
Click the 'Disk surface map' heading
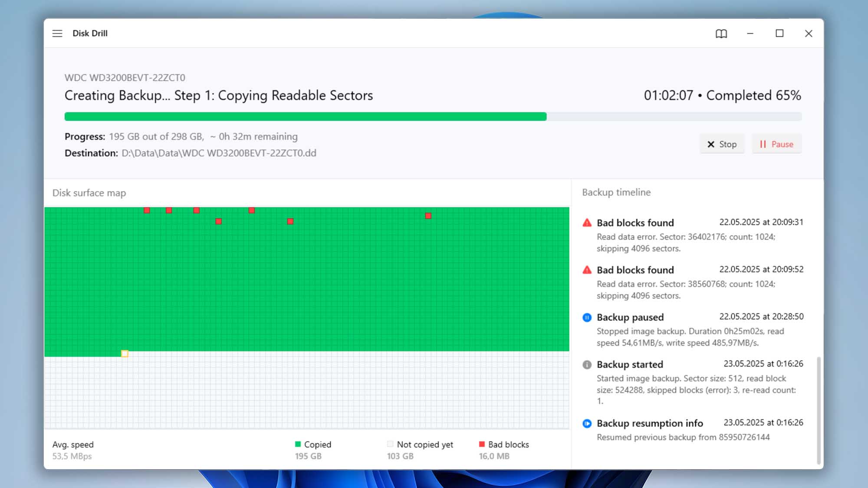pyautogui.click(x=89, y=193)
